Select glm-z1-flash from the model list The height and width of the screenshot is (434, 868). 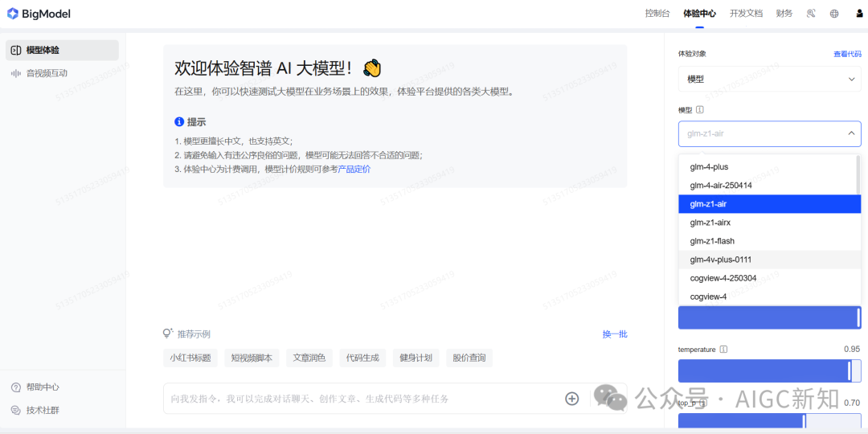768,241
